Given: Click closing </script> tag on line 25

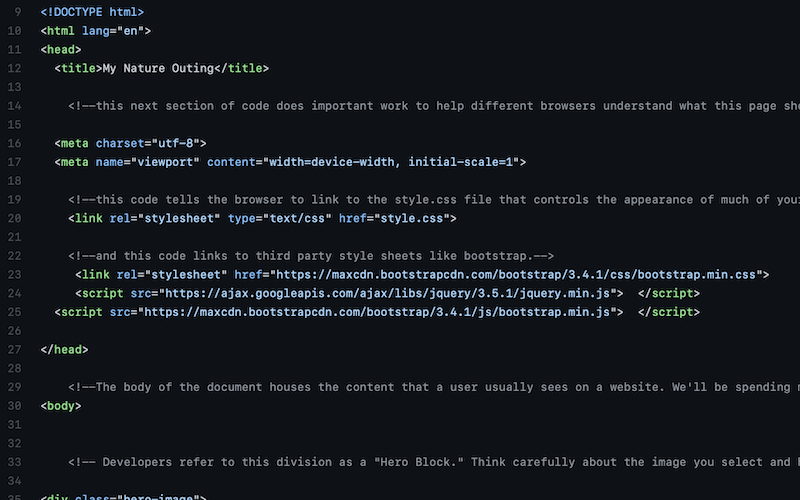Looking at the screenshot, I should pyautogui.click(x=669, y=312).
